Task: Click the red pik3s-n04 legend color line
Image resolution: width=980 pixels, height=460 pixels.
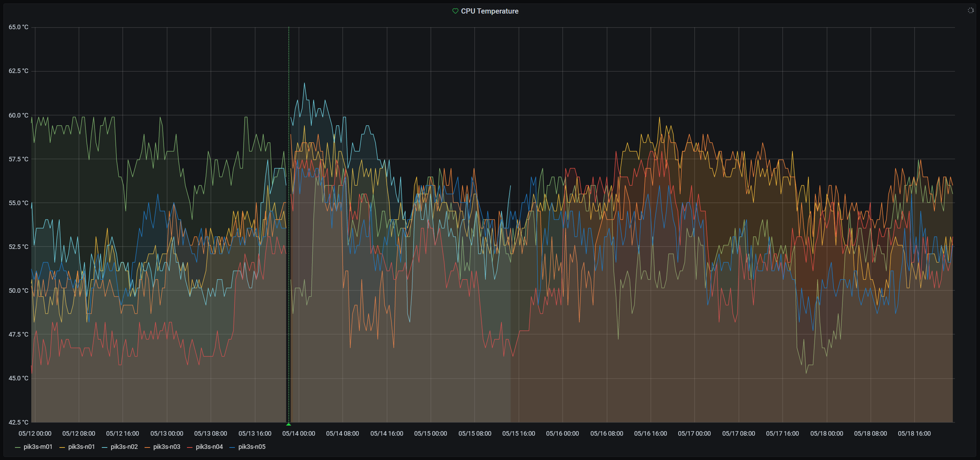Action: [x=190, y=447]
